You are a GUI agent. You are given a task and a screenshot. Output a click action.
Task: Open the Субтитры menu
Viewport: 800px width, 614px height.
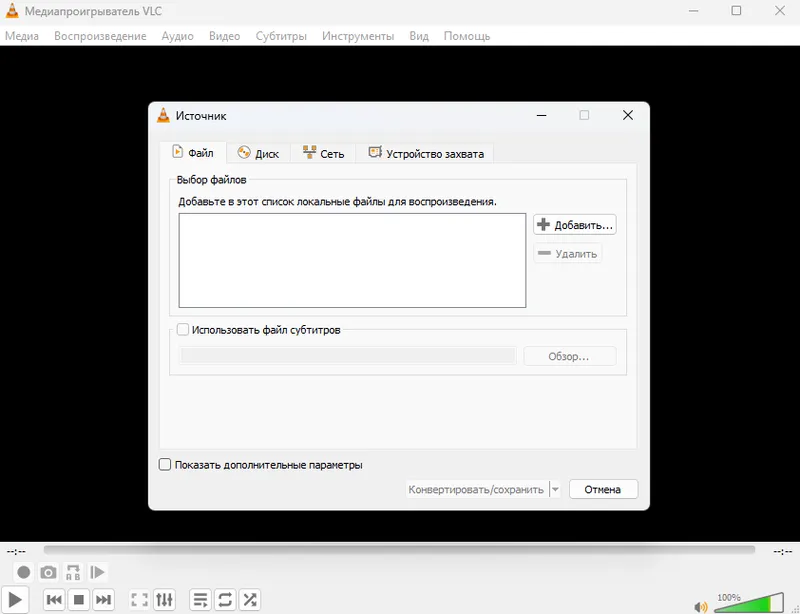coord(281,36)
